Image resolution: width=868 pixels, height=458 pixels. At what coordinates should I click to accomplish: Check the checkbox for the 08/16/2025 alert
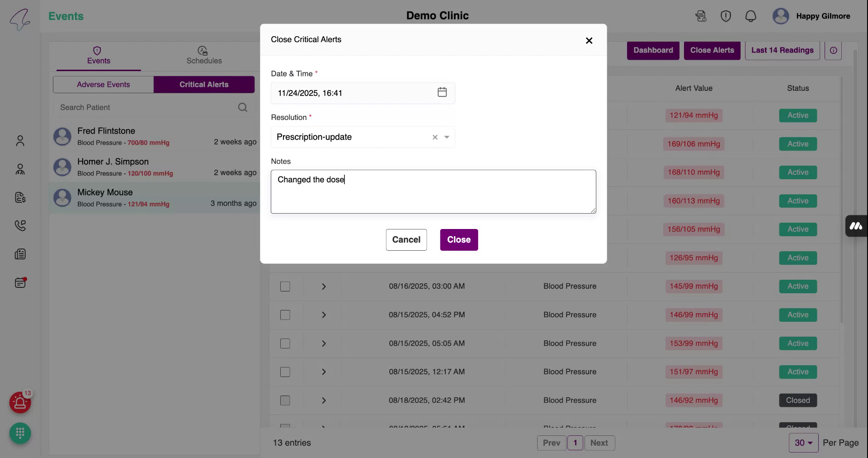(x=285, y=286)
